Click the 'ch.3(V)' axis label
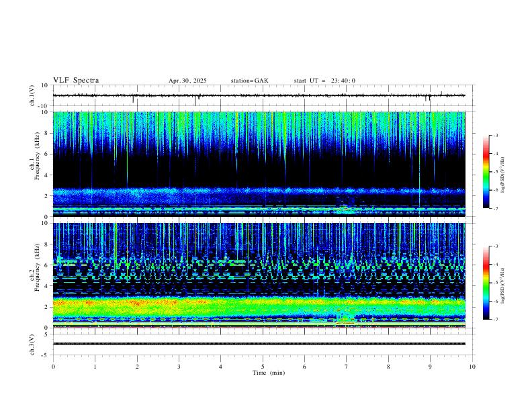Viewport: 532px width, 411px height. click(32, 345)
